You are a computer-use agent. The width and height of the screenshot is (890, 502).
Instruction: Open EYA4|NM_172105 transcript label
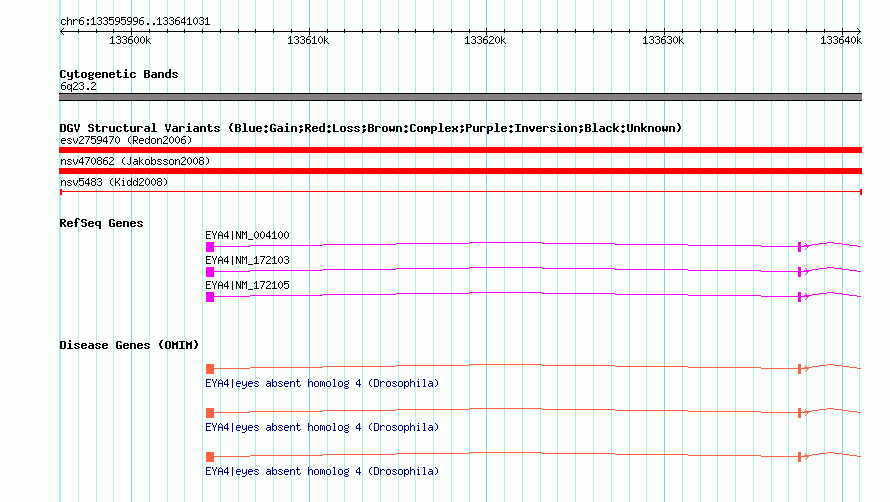tap(247, 285)
